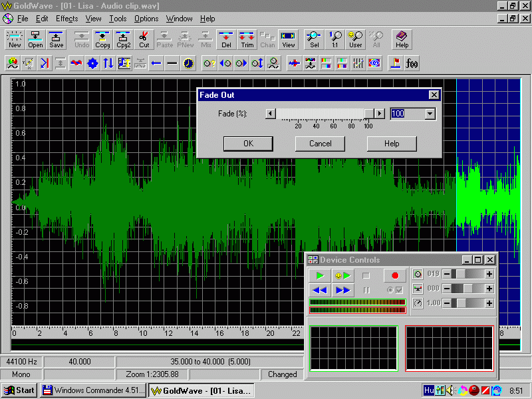Click the Sel zoom icon
Screen dimensions: 532x399
(314, 40)
